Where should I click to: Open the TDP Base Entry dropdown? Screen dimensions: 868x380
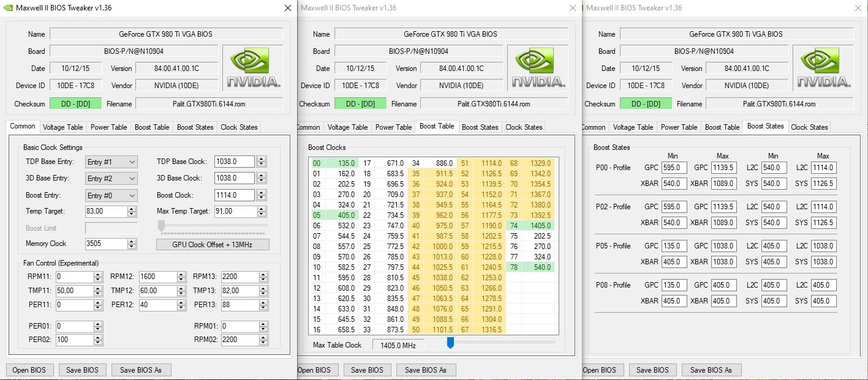tap(111, 162)
